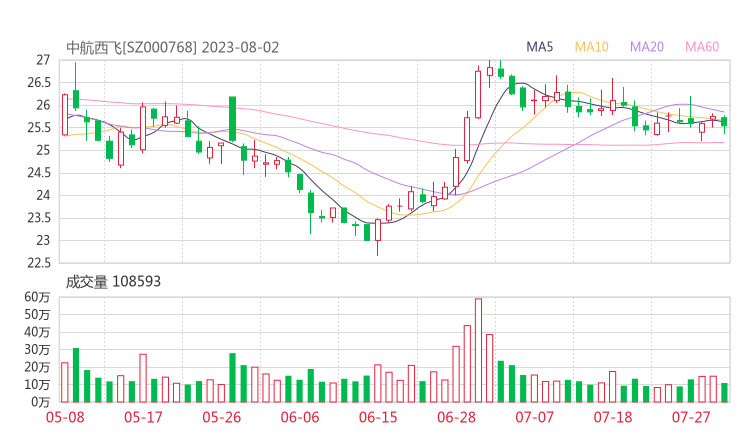Viewport: 740px width, 440px height.
Task: Toggle the MA20 legend entry
Action: [x=646, y=47]
